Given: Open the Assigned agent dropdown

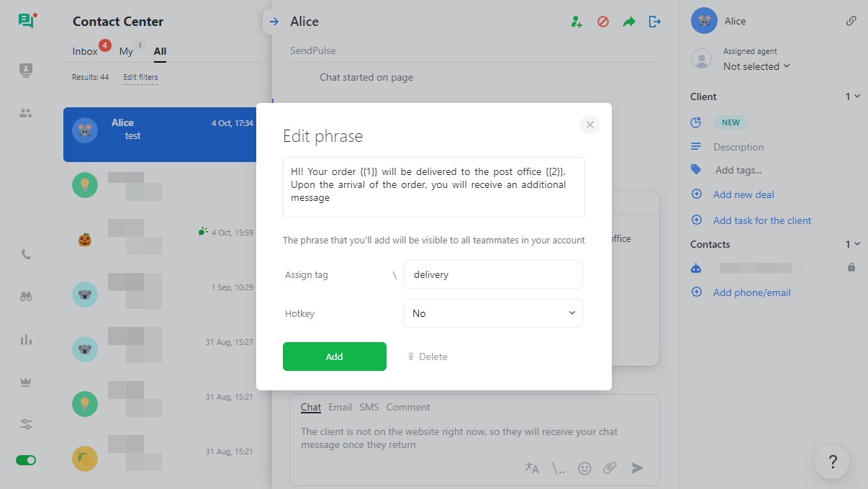Looking at the screenshot, I should click(756, 66).
